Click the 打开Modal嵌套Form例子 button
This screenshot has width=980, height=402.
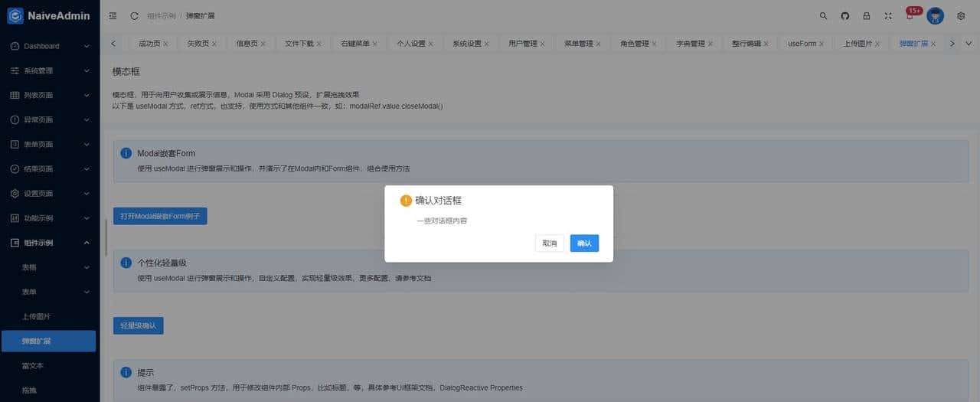click(x=160, y=216)
